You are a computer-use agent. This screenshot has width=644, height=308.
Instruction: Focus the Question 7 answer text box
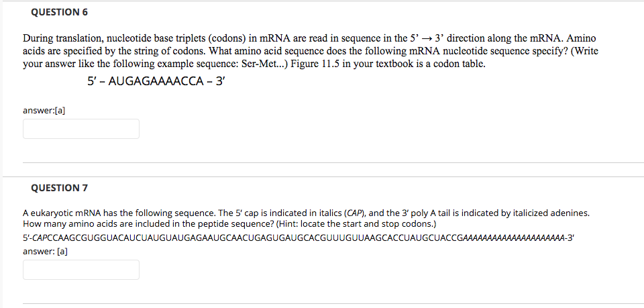(x=81, y=270)
